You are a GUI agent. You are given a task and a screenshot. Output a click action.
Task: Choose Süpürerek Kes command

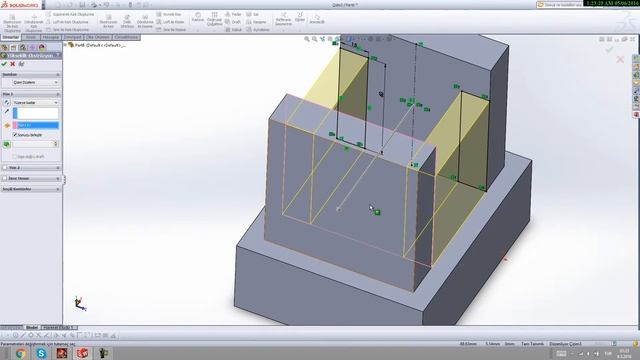click(169, 14)
